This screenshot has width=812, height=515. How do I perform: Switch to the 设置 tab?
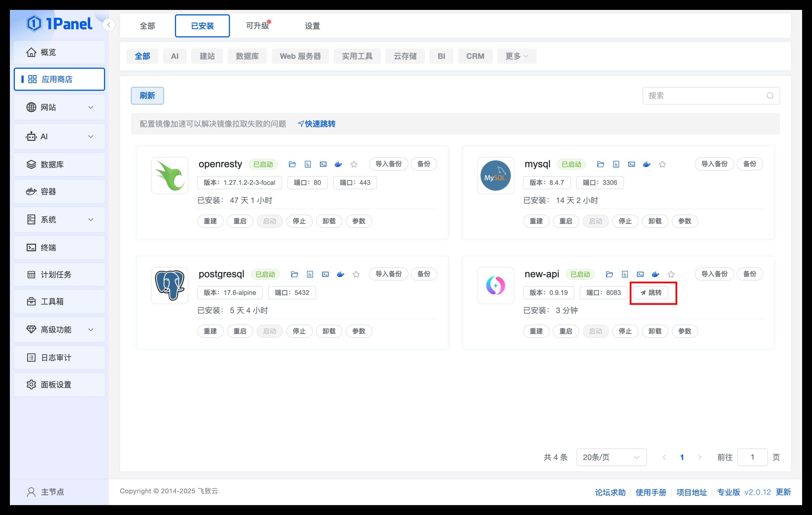click(312, 26)
